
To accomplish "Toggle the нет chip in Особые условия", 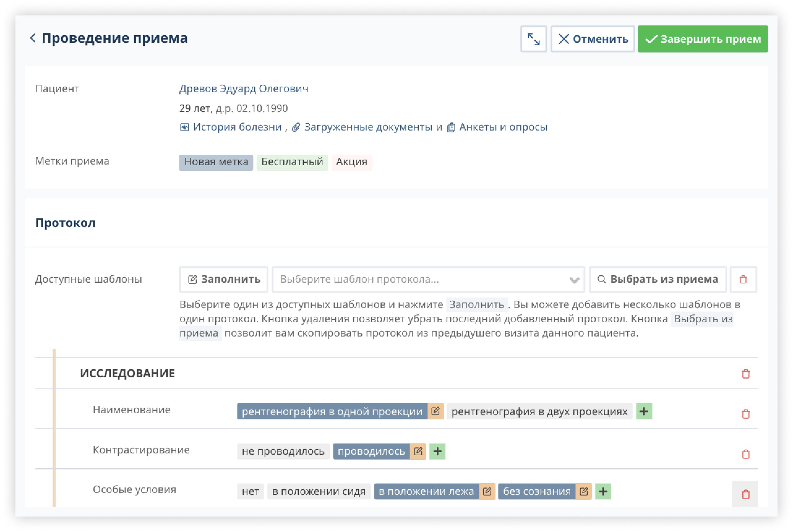I will pos(250,491).
